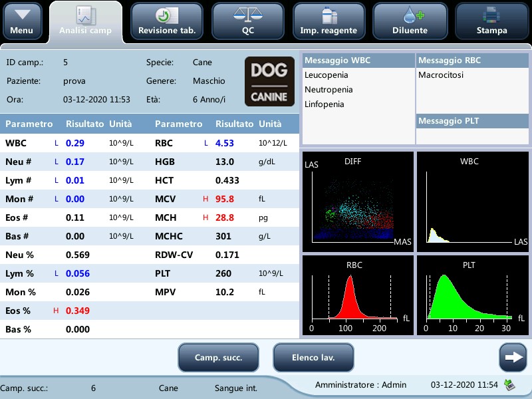The image size is (532, 399).
Task: Select the high MCV result 95.8
Action: (225, 199)
